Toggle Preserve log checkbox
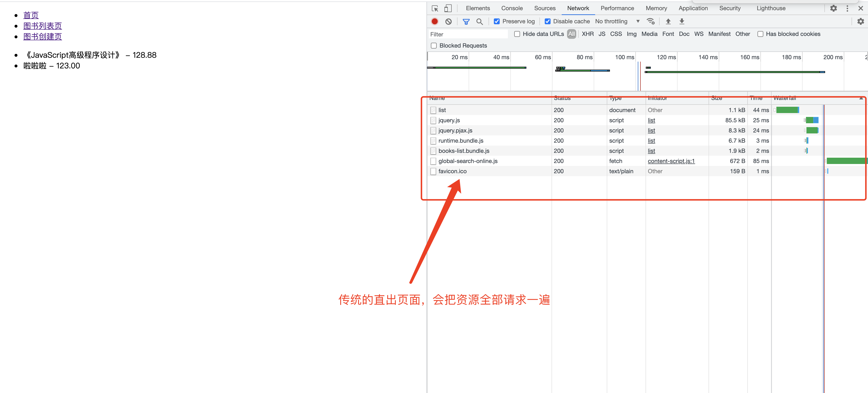Screen dimensions: 868x393 point(497,21)
